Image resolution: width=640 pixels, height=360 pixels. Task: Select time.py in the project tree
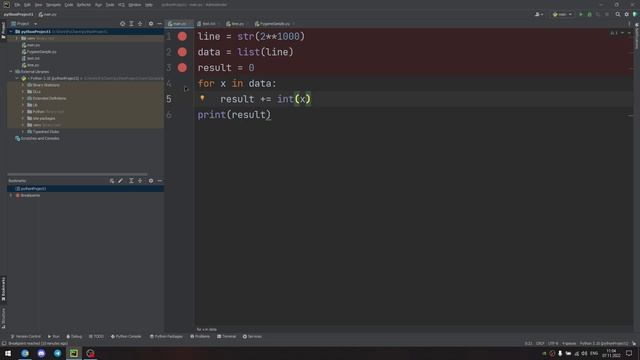pos(33,65)
